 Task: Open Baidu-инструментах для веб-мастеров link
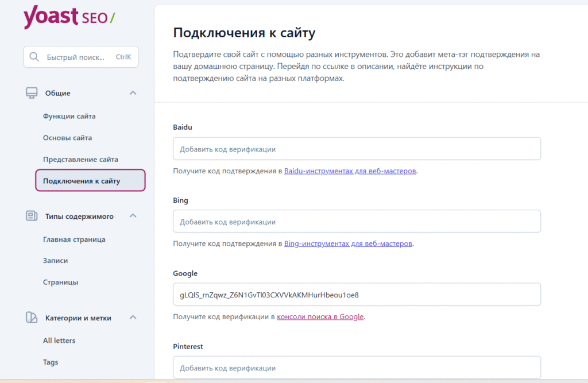[x=350, y=171]
